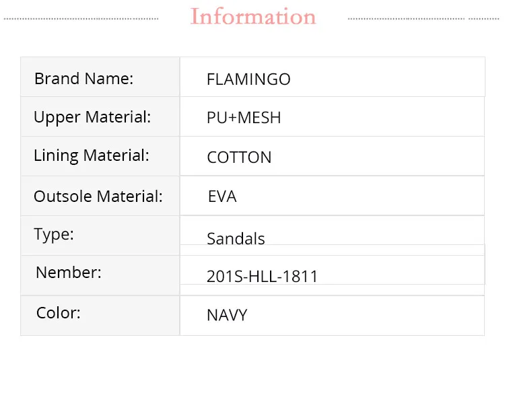Click the PU+MESH value text
Viewport: 505px width, 420px height.
(244, 118)
